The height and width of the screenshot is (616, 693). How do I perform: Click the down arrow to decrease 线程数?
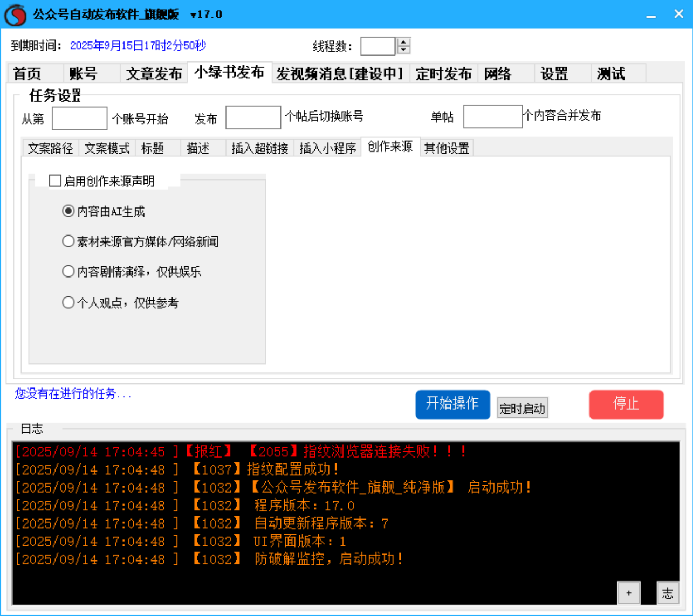tap(403, 50)
